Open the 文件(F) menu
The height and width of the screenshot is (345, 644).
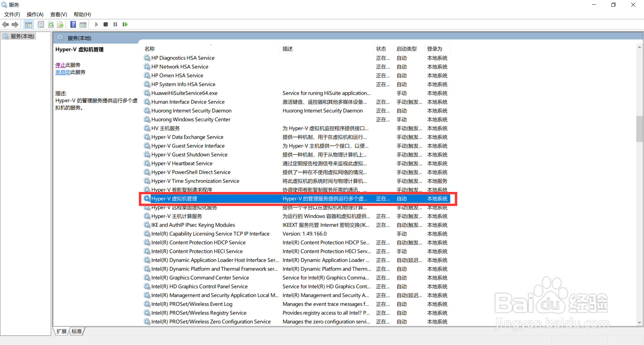tap(12, 14)
